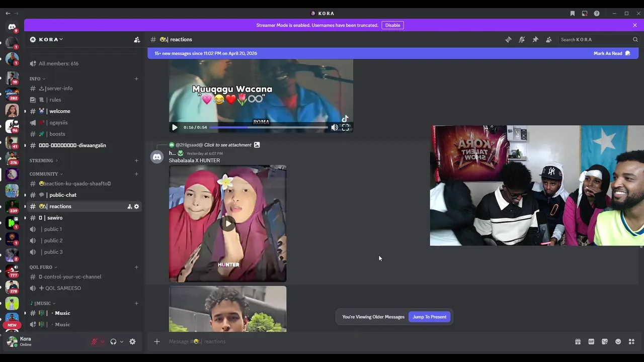Add channel to COMMUNITY category
This screenshot has width=644, height=362.
point(136,174)
